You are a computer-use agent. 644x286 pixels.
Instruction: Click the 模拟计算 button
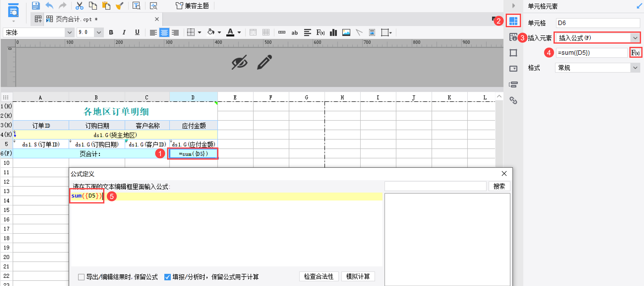pyautogui.click(x=357, y=276)
